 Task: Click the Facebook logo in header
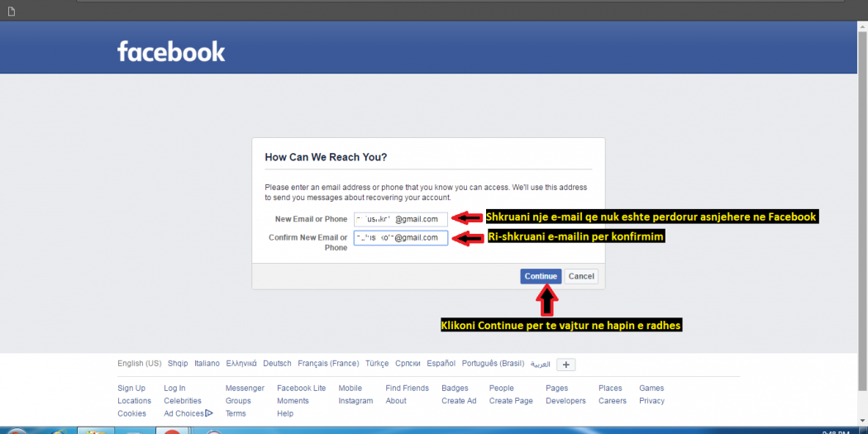coord(171,51)
